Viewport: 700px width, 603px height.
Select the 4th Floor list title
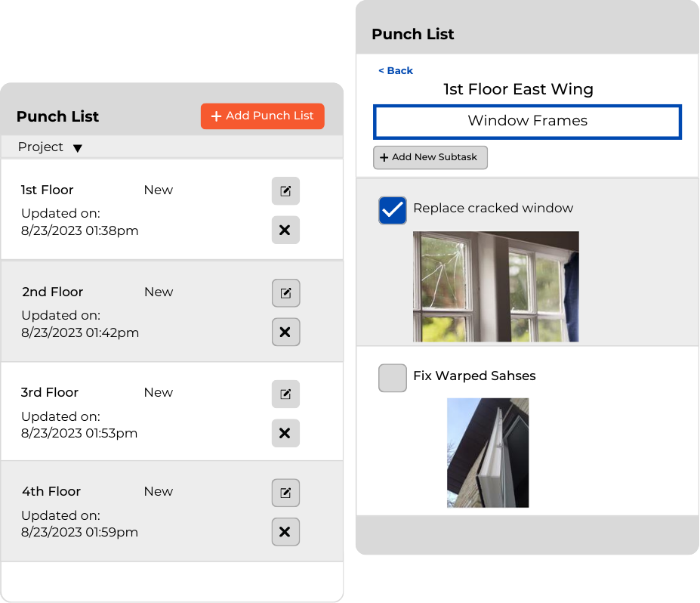tap(51, 491)
